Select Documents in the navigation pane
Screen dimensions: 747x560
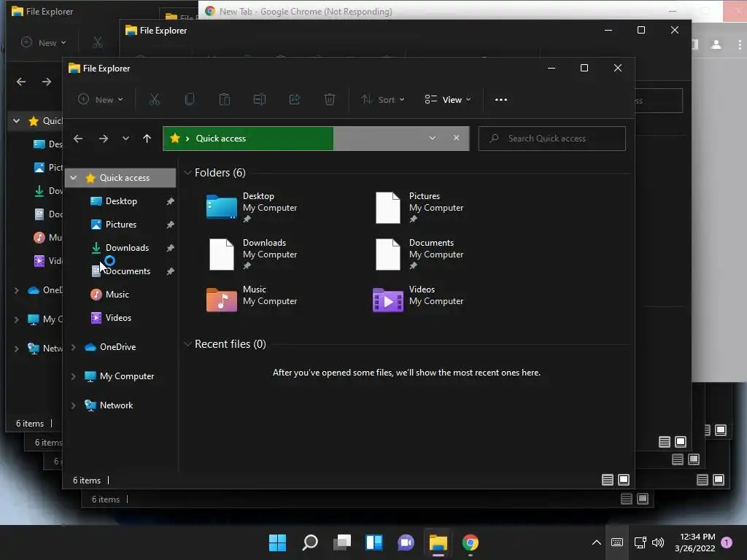pyautogui.click(x=128, y=271)
